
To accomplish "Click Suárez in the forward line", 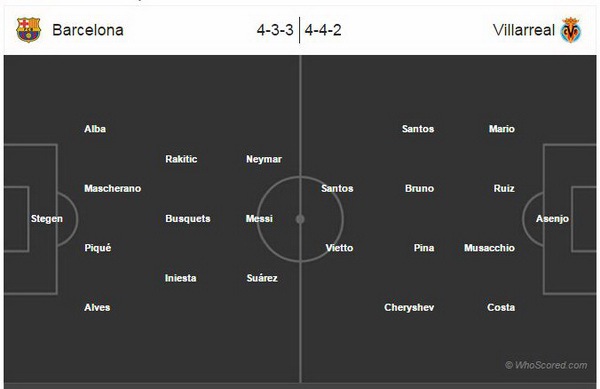I will 262,278.
